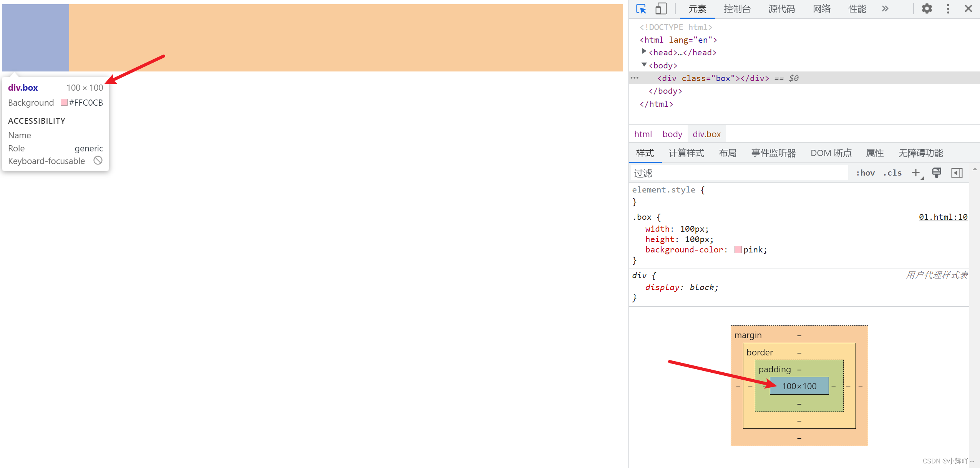Open the DevTools three-dot menu
The height and width of the screenshot is (468, 980).
tap(948, 9)
